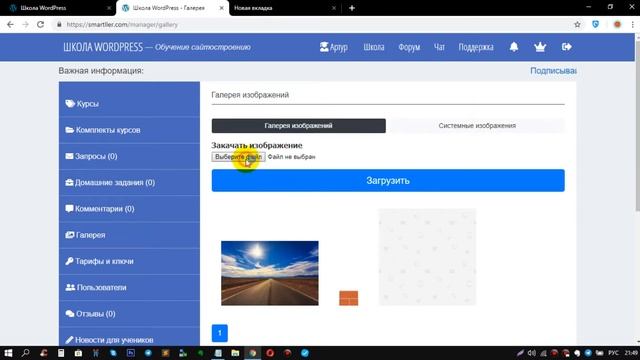Screen dimensions: 640x360
Task: Open Запросы (0) in the sidebar
Action: click(x=129, y=156)
